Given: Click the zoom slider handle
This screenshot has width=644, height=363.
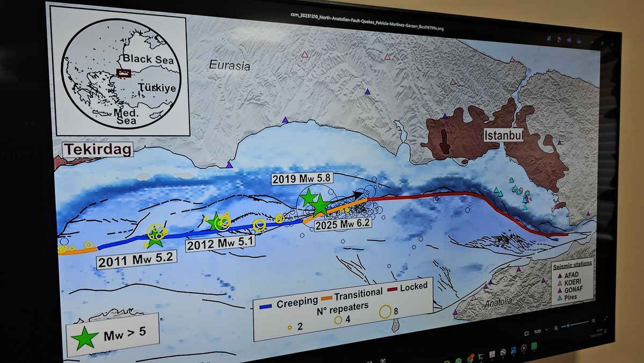Looking at the screenshot, I should coord(568,325).
